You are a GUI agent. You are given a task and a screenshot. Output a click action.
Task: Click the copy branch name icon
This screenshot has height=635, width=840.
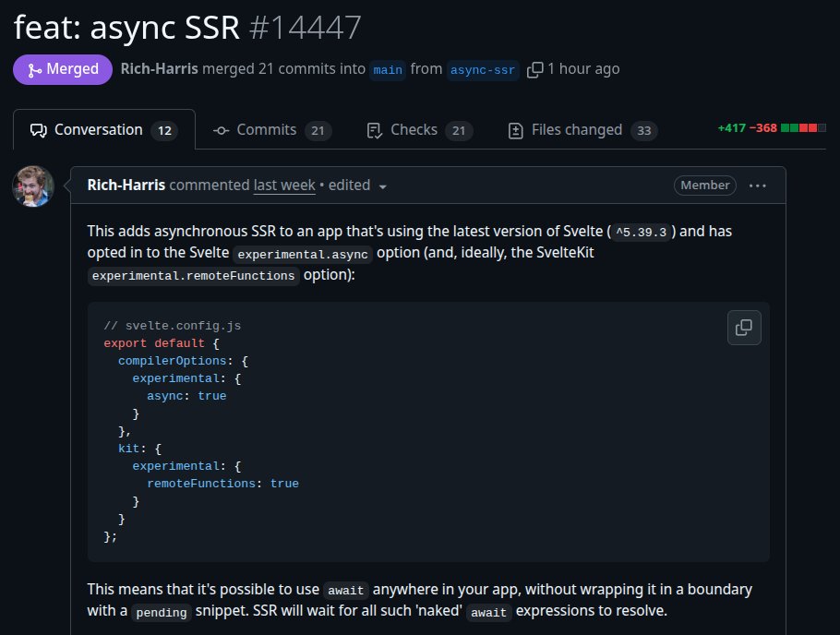click(x=534, y=69)
